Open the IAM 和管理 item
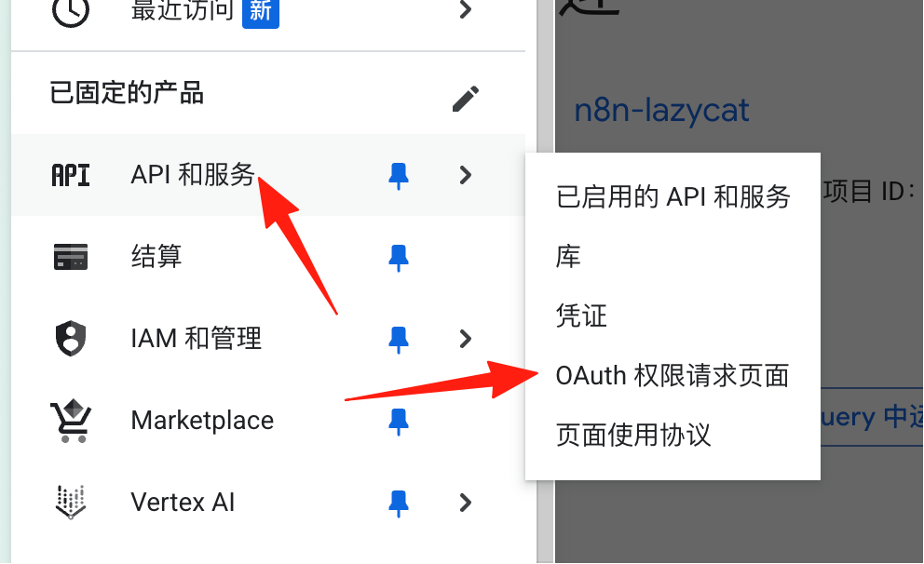The image size is (924, 564). pos(197,339)
